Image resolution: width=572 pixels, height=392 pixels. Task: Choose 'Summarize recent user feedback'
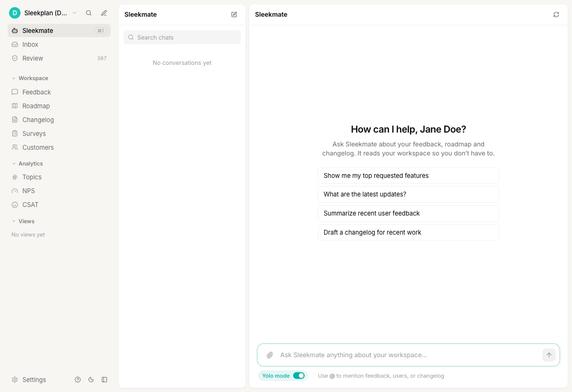pyautogui.click(x=409, y=213)
